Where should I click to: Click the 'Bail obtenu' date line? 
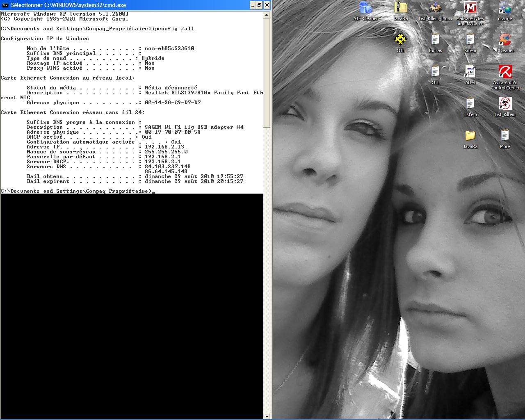pos(135,176)
